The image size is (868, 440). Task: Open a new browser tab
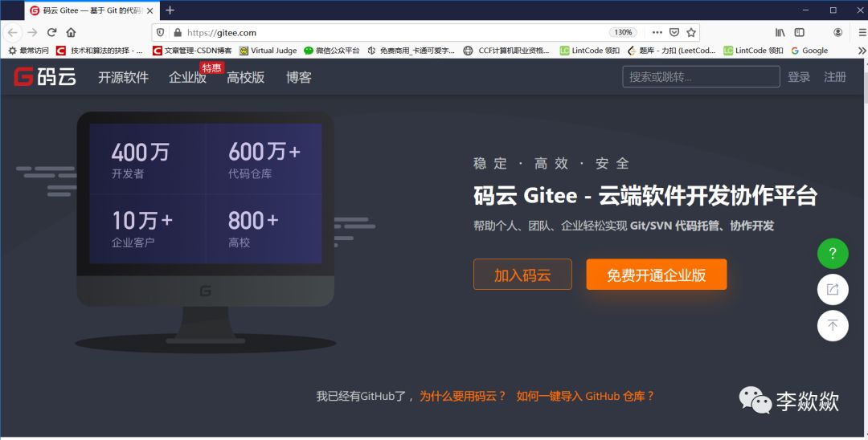click(170, 10)
